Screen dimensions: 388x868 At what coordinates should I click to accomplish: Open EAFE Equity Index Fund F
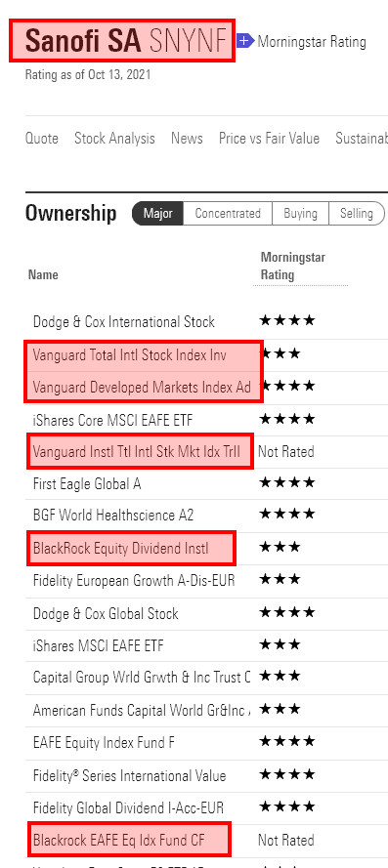click(104, 742)
